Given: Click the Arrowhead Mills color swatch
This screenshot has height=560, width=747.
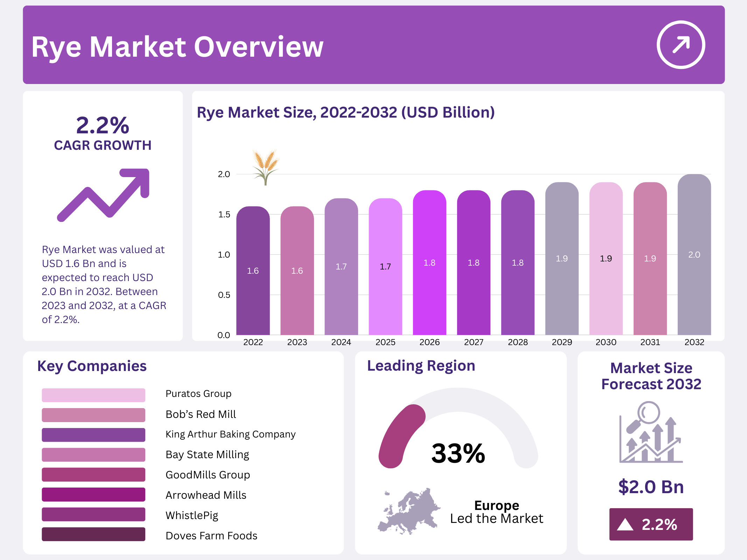Looking at the screenshot, I should pos(93,495).
